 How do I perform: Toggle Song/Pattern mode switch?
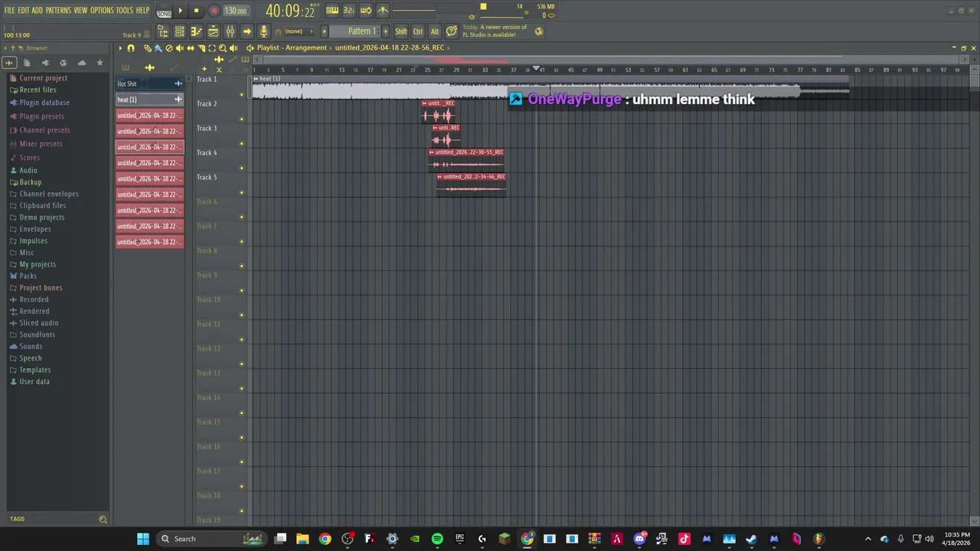click(164, 11)
